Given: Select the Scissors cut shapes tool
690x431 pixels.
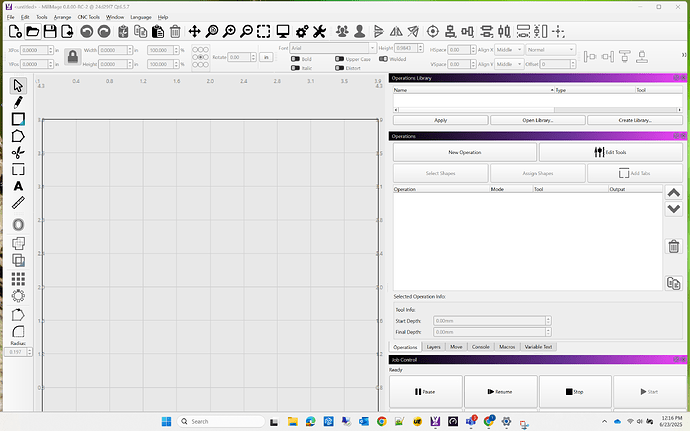Looking at the screenshot, I should [18, 153].
